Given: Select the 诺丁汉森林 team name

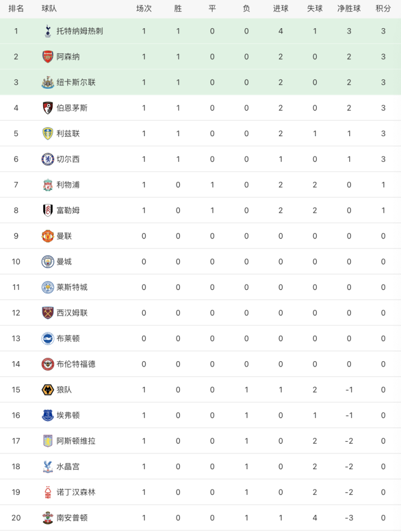Looking at the screenshot, I should coord(76,492).
